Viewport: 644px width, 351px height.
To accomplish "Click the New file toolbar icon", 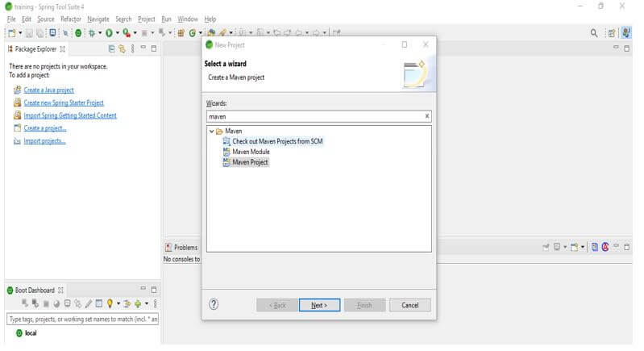I will [12, 33].
